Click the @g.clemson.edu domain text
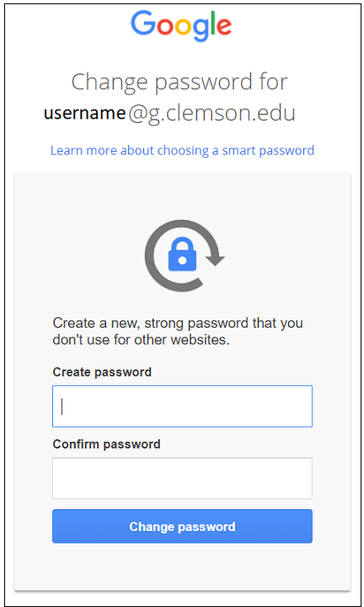The height and width of the screenshot is (607, 364). pos(212,114)
